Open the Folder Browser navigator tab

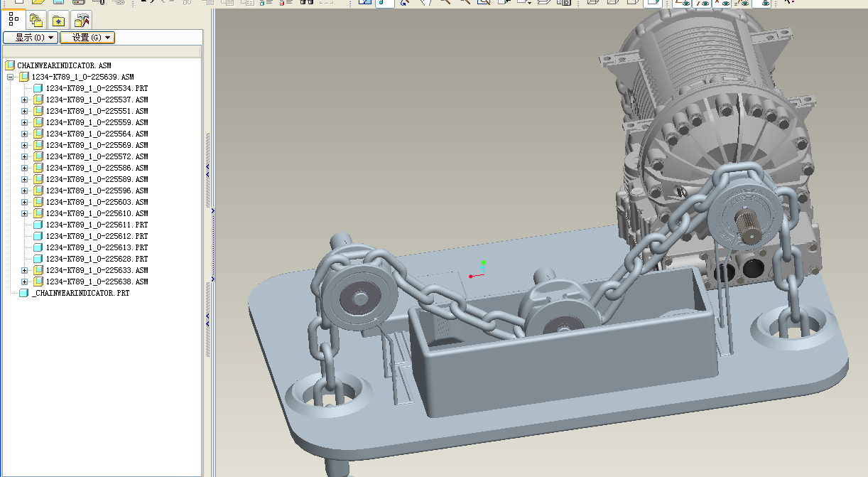36,20
